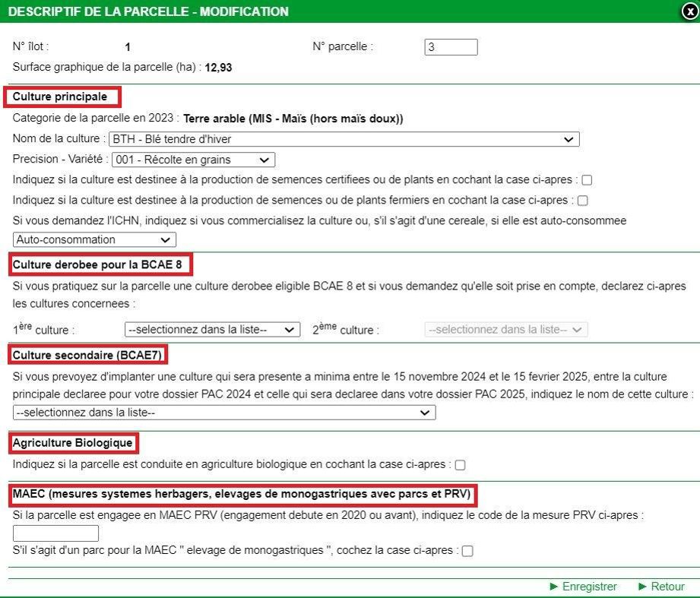Viewport: 700px width, 598px height.
Task: Click the Culture principale section heading
Action: (60, 97)
